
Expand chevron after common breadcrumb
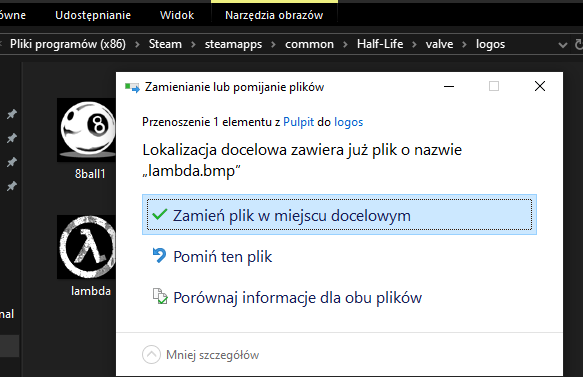[x=345, y=45]
